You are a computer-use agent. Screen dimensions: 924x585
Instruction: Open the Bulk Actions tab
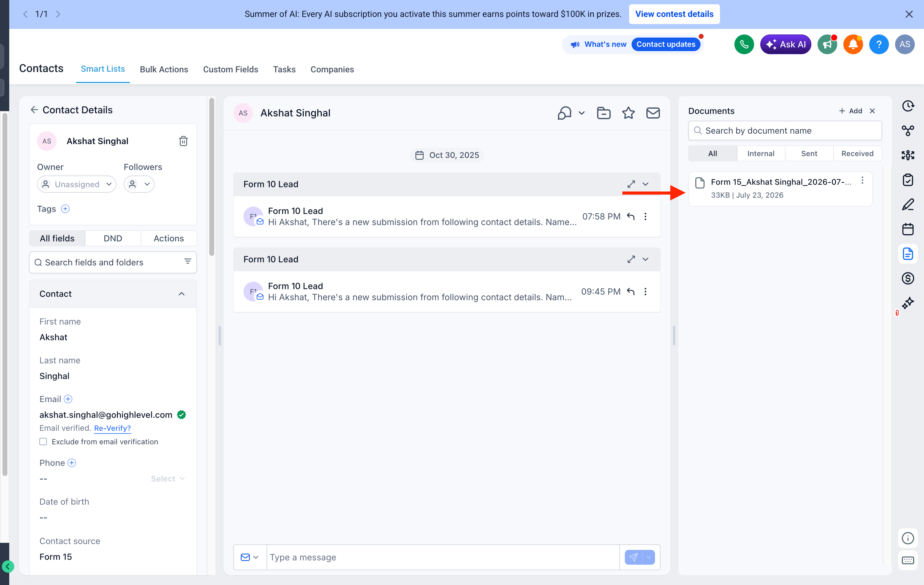(x=164, y=70)
